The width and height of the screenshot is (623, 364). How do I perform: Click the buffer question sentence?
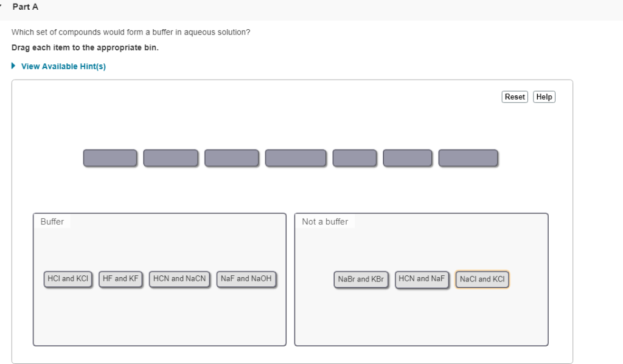point(131,32)
